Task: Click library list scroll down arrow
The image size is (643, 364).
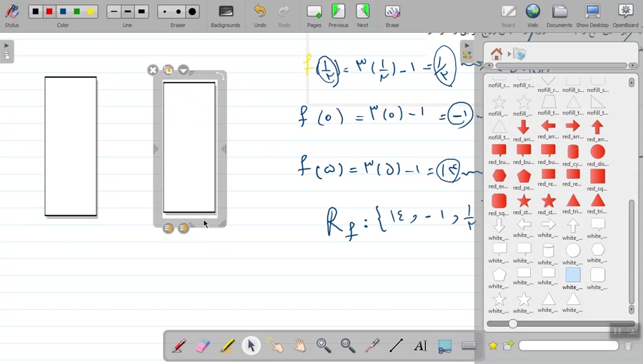Action: coord(632,310)
